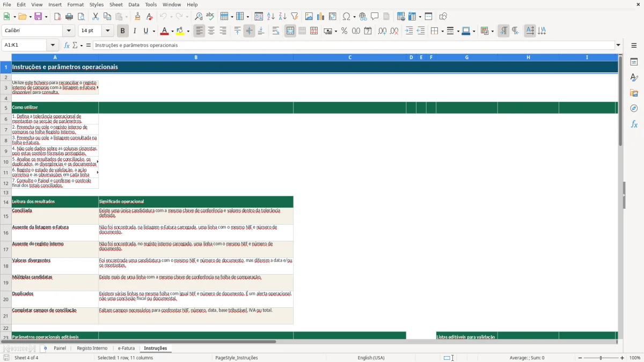Zoom out with the minus button
Image resolution: width=644 pixels, height=362 pixels.
point(579,358)
